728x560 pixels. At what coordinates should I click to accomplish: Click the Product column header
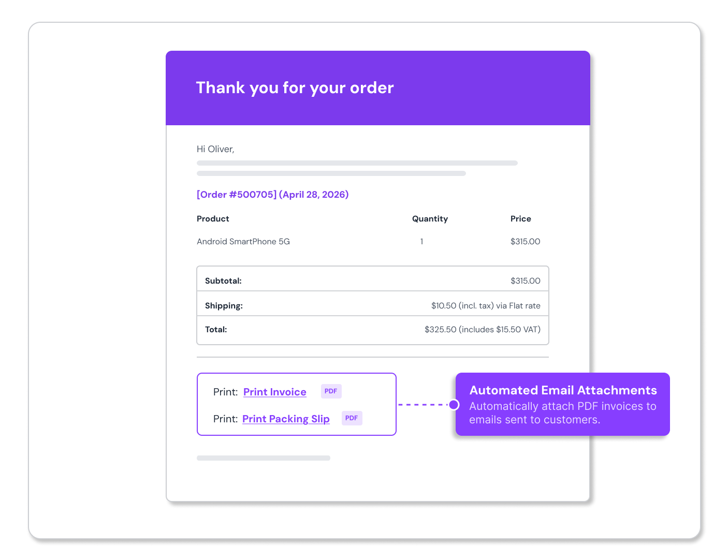click(213, 219)
